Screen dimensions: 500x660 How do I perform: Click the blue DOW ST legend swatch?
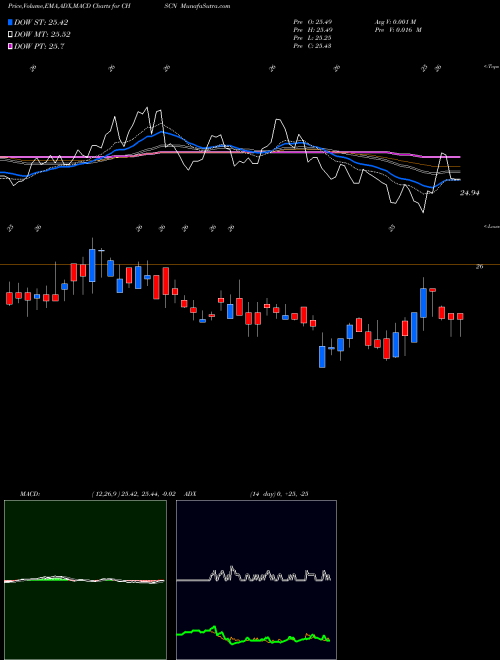pyautogui.click(x=10, y=22)
